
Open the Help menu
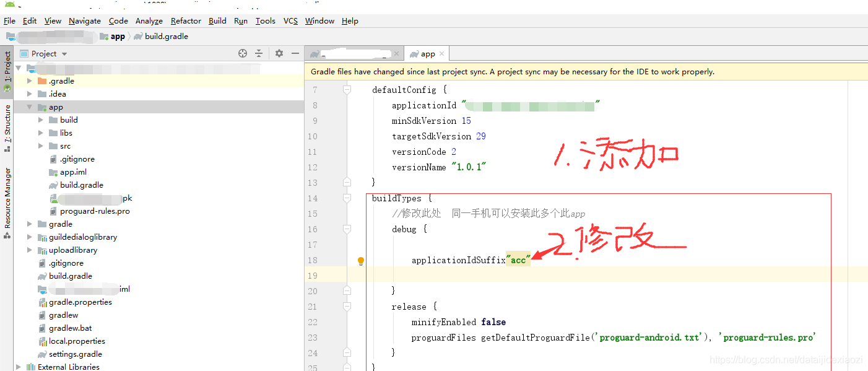pos(350,21)
